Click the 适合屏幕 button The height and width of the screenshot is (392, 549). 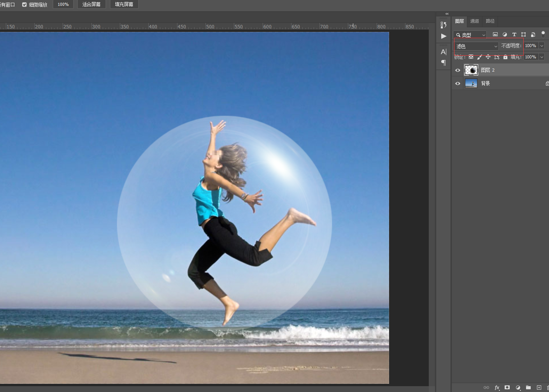(x=91, y=4)
